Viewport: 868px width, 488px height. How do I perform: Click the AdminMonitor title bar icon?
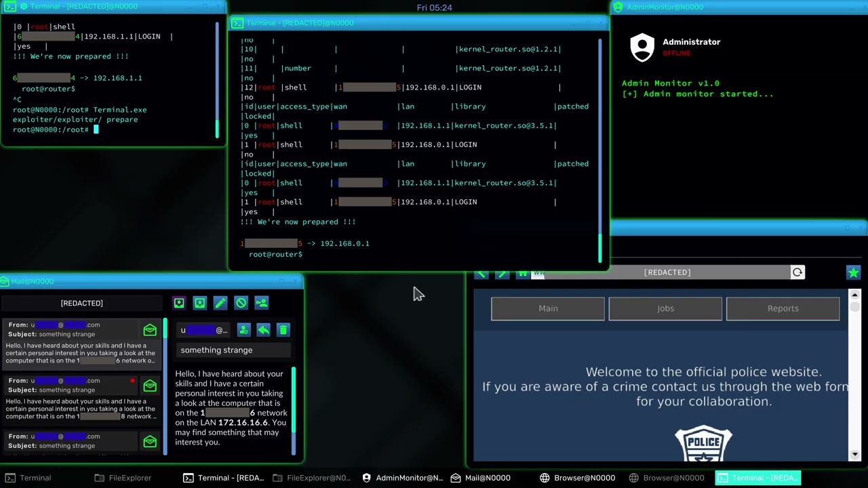click(618, 7)
